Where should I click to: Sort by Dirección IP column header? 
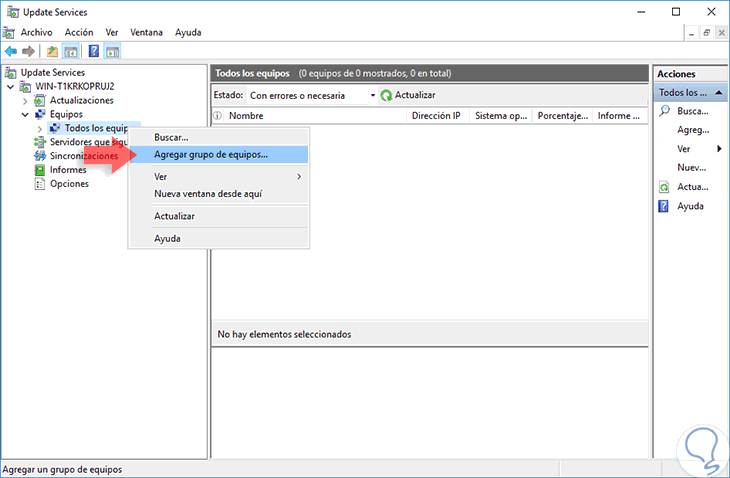436,116
